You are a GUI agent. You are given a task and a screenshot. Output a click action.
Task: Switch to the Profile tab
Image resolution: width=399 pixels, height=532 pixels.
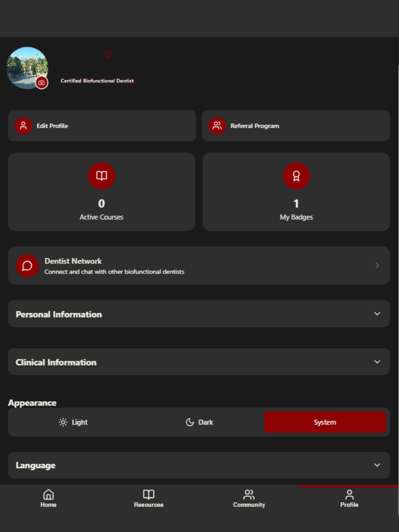pyautogui.click(x=349, y=498)
